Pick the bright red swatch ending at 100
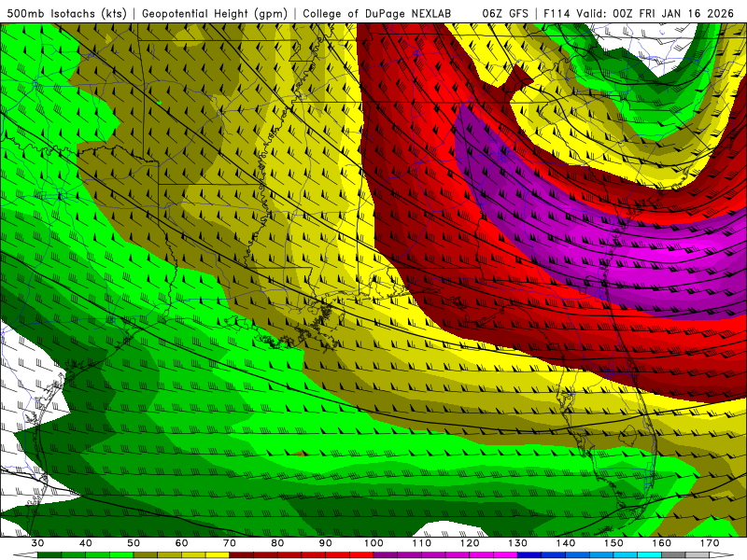This screenshot has height=560, width=747. 361,555
